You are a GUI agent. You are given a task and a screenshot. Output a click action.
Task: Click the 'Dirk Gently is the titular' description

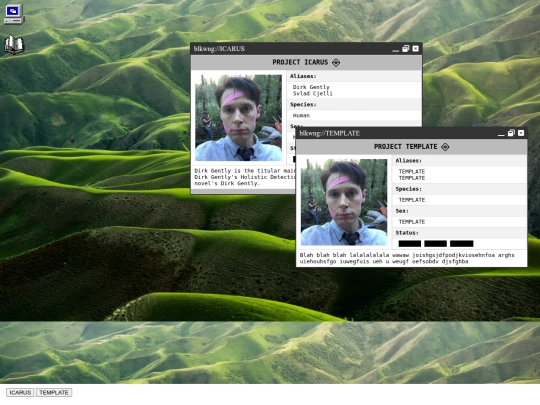[245, 177]
